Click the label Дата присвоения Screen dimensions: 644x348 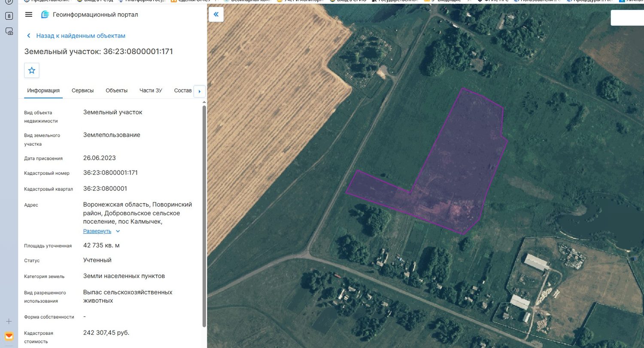coord(43,158)
